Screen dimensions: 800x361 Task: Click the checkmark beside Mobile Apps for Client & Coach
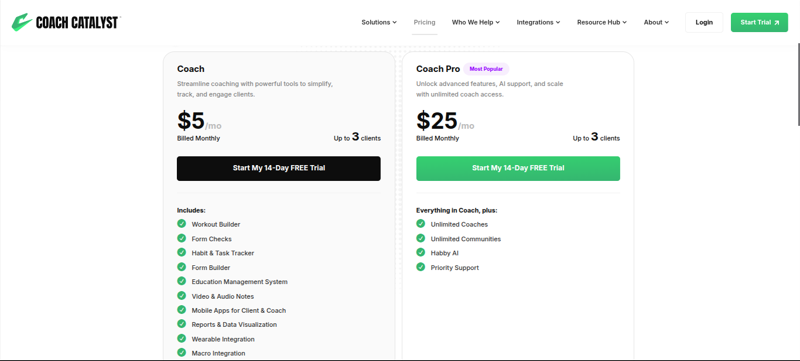click(x=182, y=310)
